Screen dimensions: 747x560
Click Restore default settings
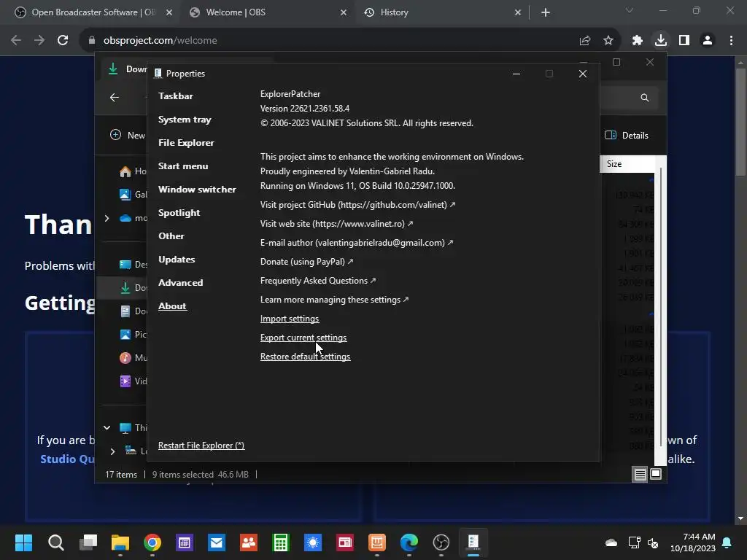(305, 357)
